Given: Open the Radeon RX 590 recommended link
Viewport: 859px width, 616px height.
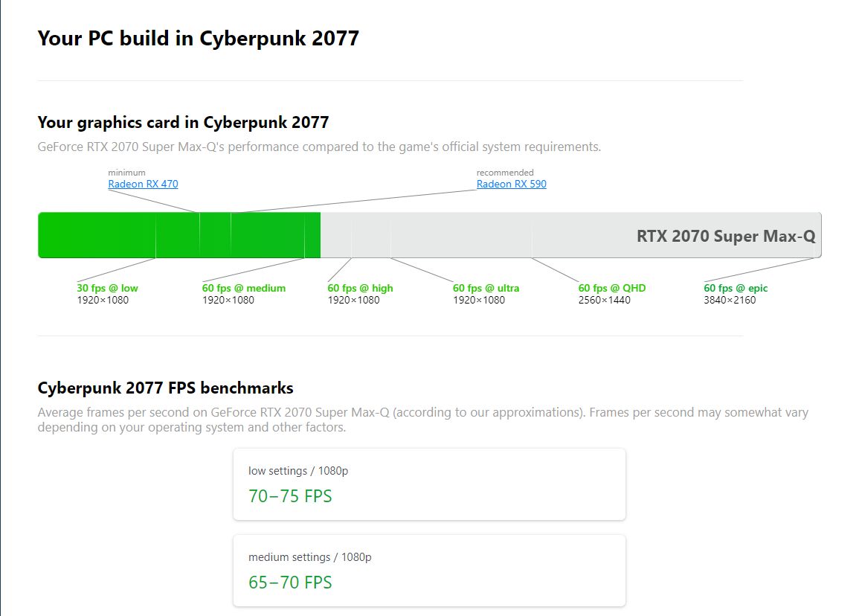Looking at the screenshot, I should 511,185.
